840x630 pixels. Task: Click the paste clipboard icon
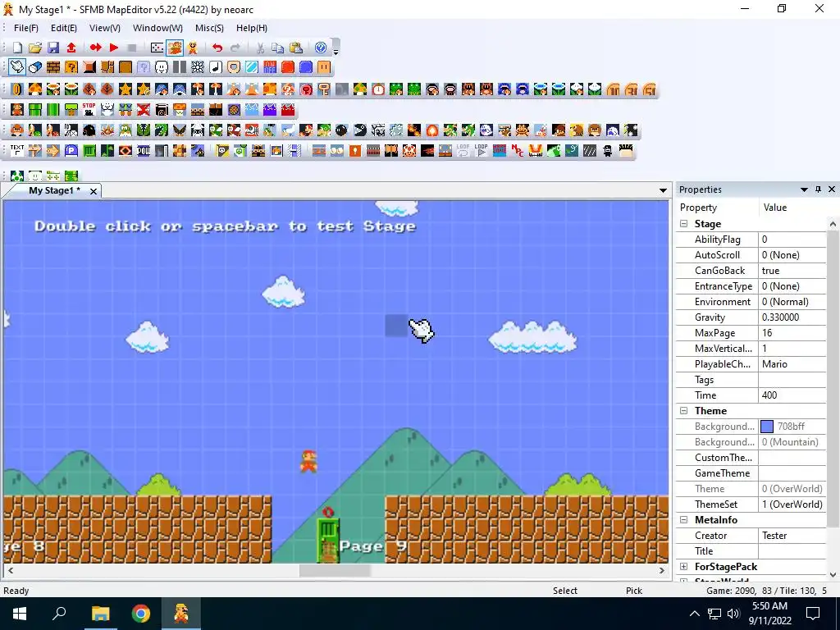click(x=295, y=48)
